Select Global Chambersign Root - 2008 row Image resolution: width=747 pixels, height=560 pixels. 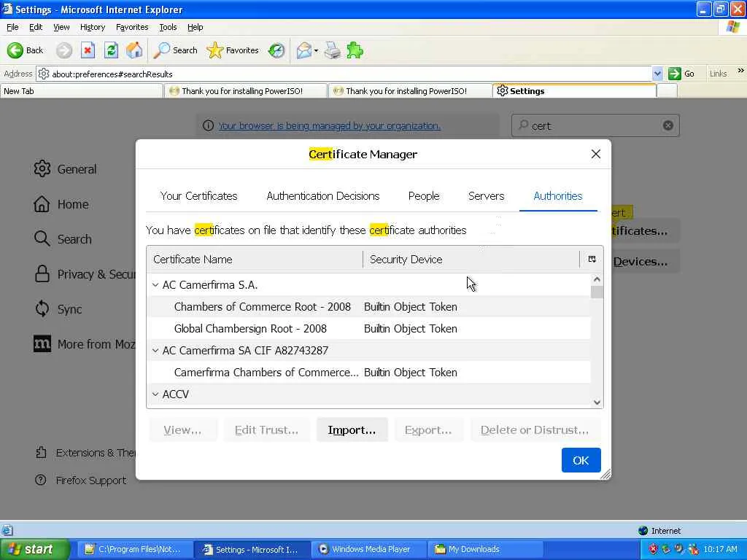pos(368,329)
